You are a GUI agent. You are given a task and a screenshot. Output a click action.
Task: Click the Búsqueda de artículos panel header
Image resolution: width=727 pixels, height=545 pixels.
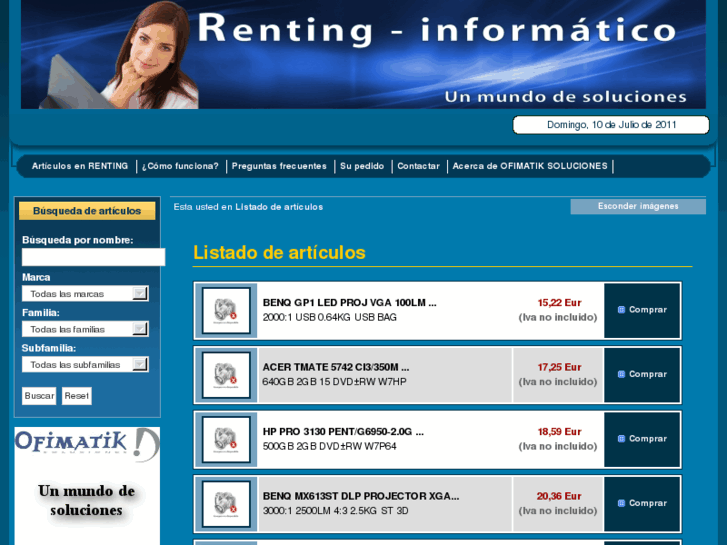(87, 211)
